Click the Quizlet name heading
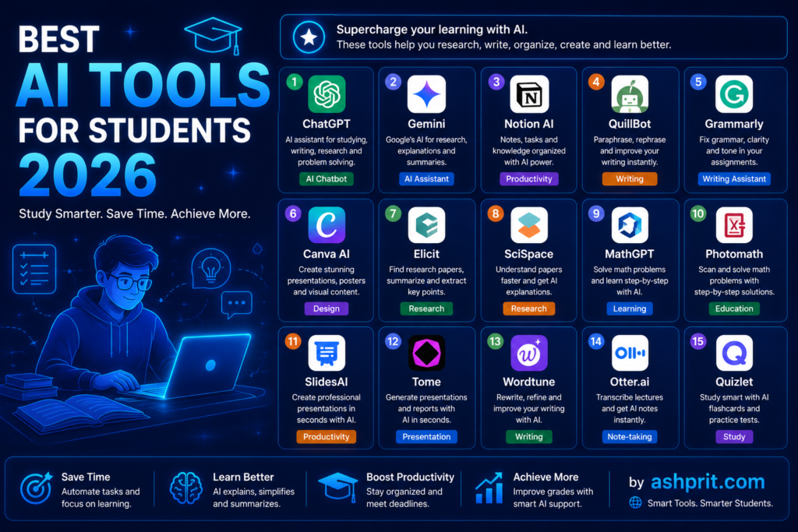Viewport: 798px width, 532px height. point(734,382)
